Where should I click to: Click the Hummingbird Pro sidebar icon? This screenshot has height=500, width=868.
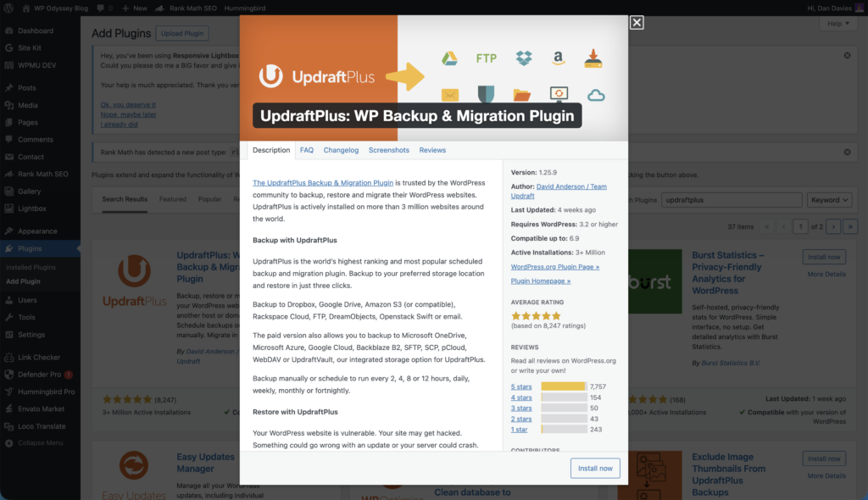click(x=8, y=392)
